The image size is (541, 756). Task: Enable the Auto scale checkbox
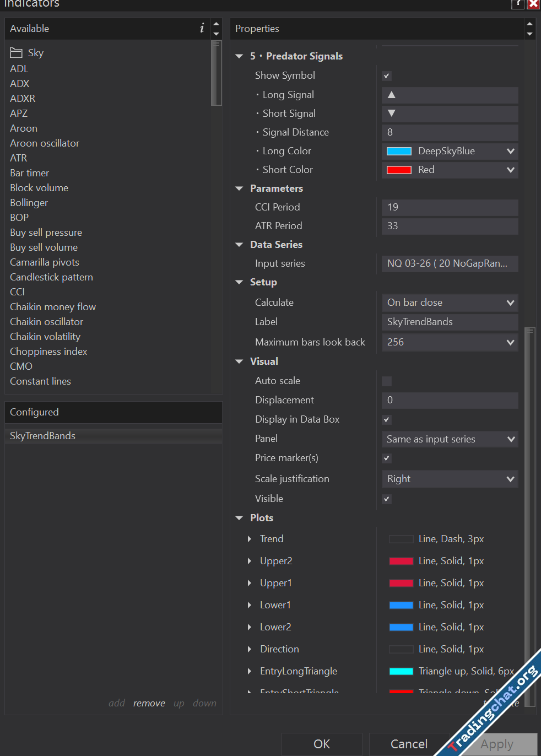(387, 381)
